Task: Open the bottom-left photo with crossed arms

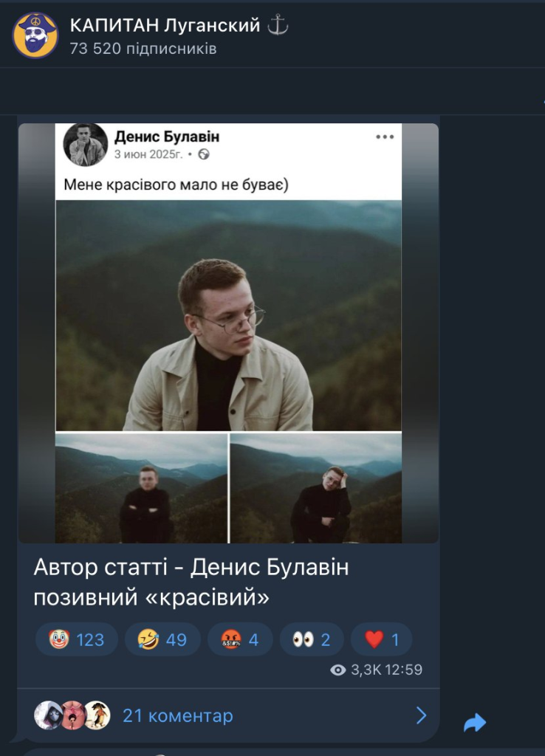Action: [x=142, y=488]
